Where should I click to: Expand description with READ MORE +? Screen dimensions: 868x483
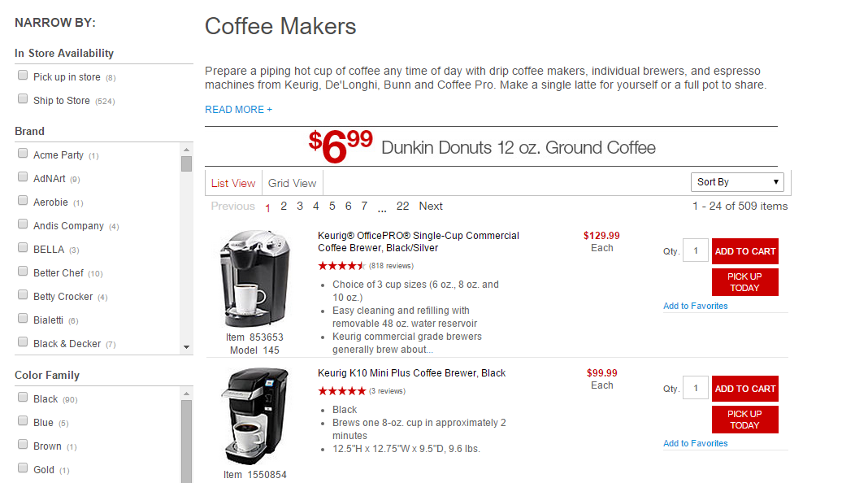pos(239,110)
